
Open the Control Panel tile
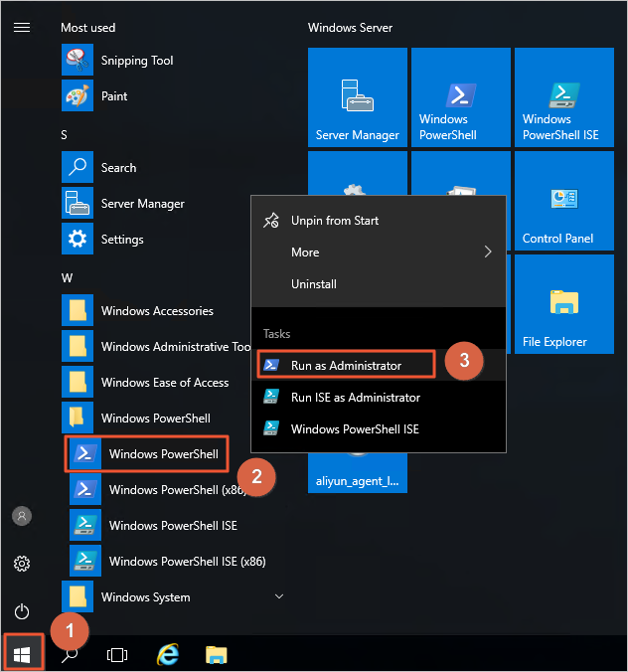coord(564,201)
